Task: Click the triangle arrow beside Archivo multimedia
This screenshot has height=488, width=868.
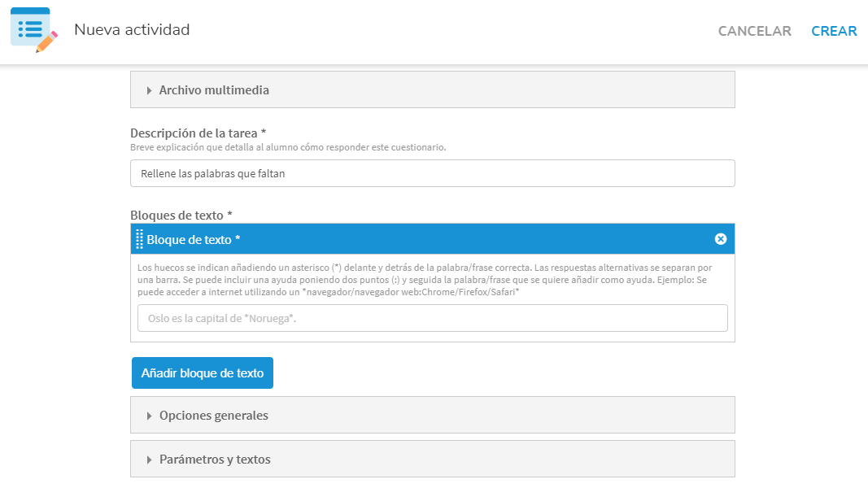Action: coord(150,90)
